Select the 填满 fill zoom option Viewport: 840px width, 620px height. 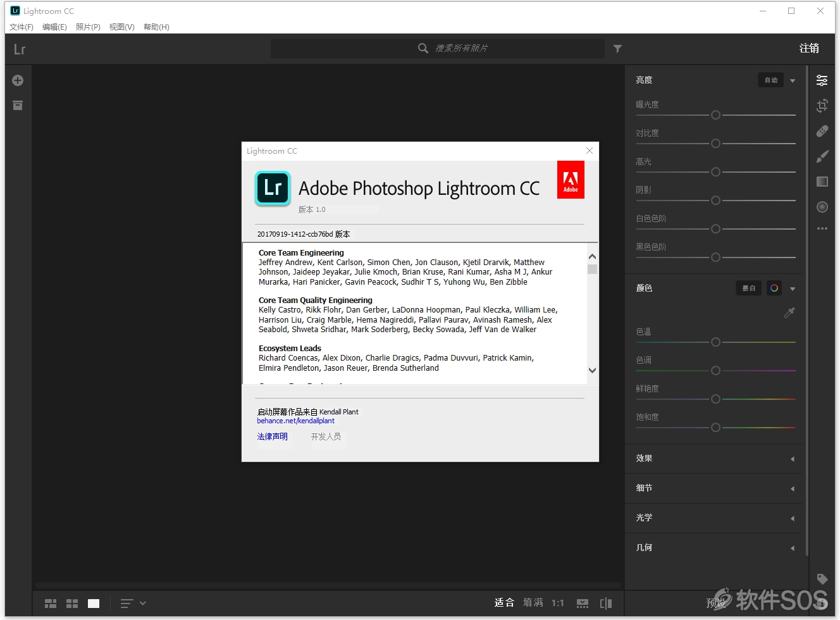(x=533, y=602)
